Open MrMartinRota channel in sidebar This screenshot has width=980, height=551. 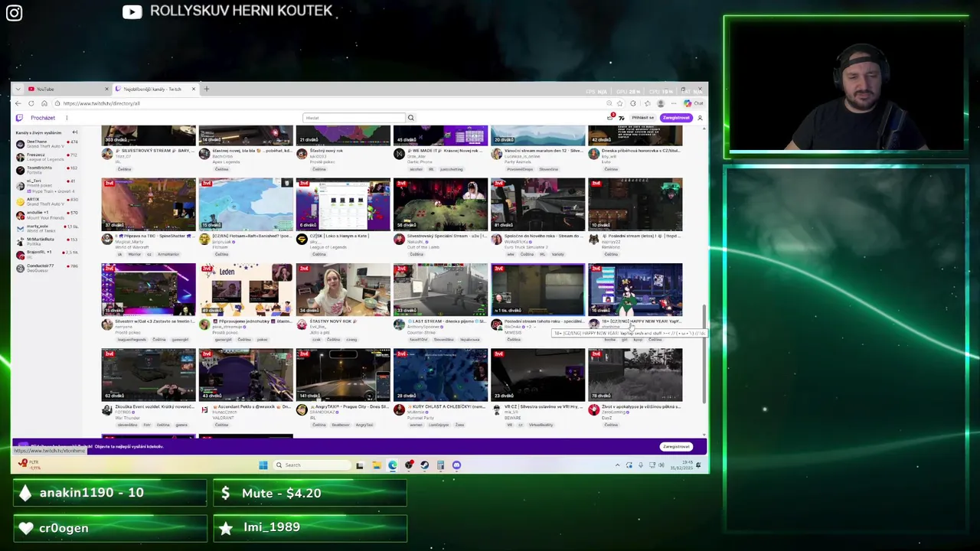pyautogui.click(x=47, y=241)
